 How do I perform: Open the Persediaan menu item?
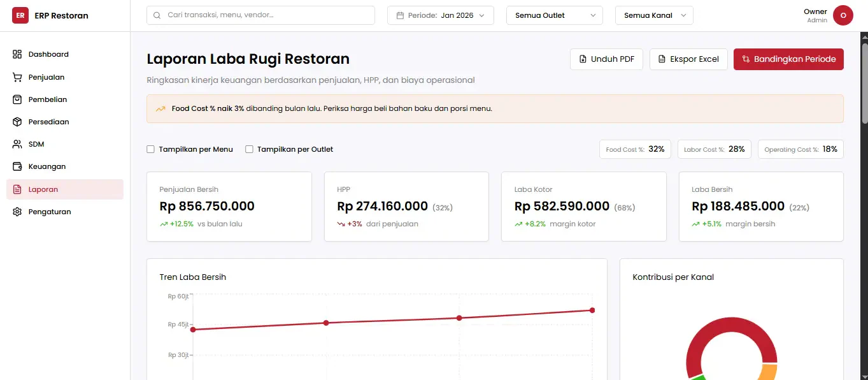point(65,122)
